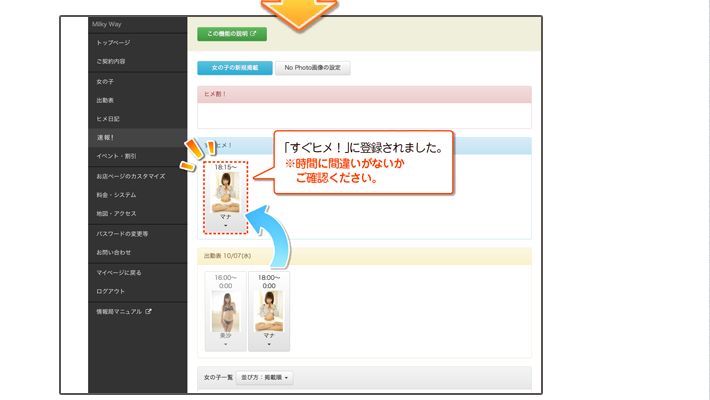Expand the caret under 18:00〜 マナ card

pyautogui.click(x=269, y=344)
